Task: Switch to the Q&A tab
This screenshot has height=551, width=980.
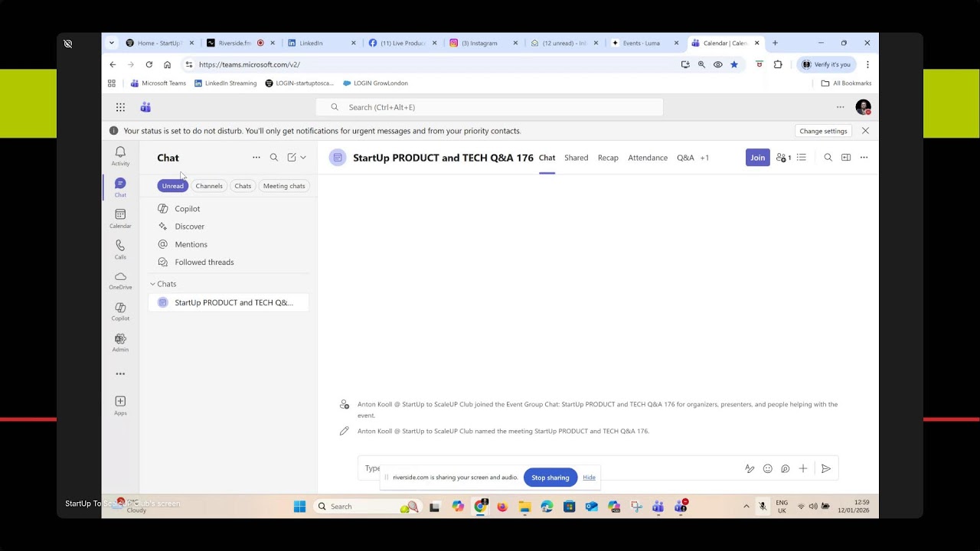Action: coord(685,158)
